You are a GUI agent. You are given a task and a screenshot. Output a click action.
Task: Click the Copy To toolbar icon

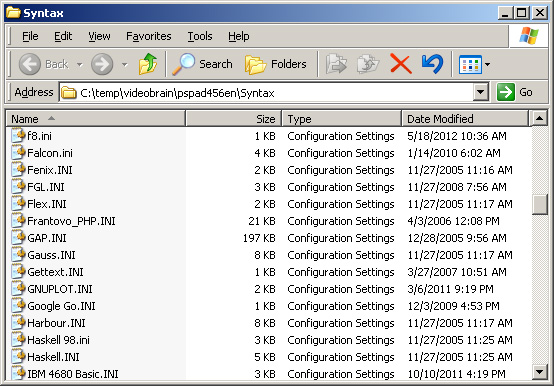click(x=368, y=64)
